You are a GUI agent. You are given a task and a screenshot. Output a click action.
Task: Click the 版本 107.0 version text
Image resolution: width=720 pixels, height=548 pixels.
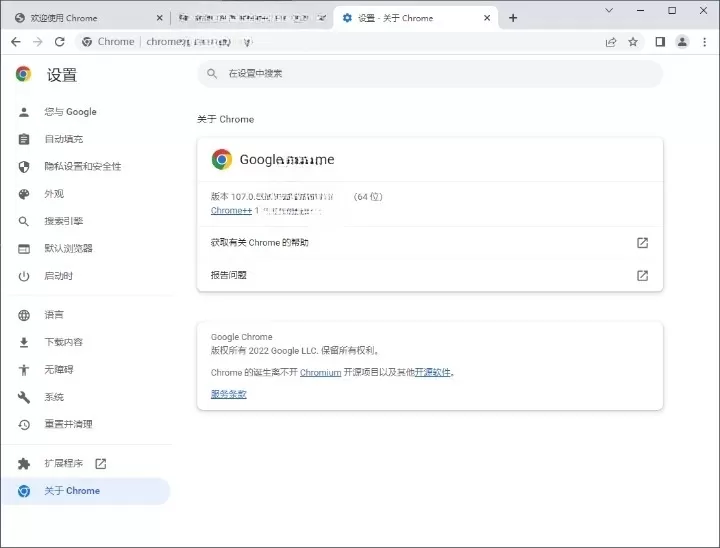pos(297,197)
